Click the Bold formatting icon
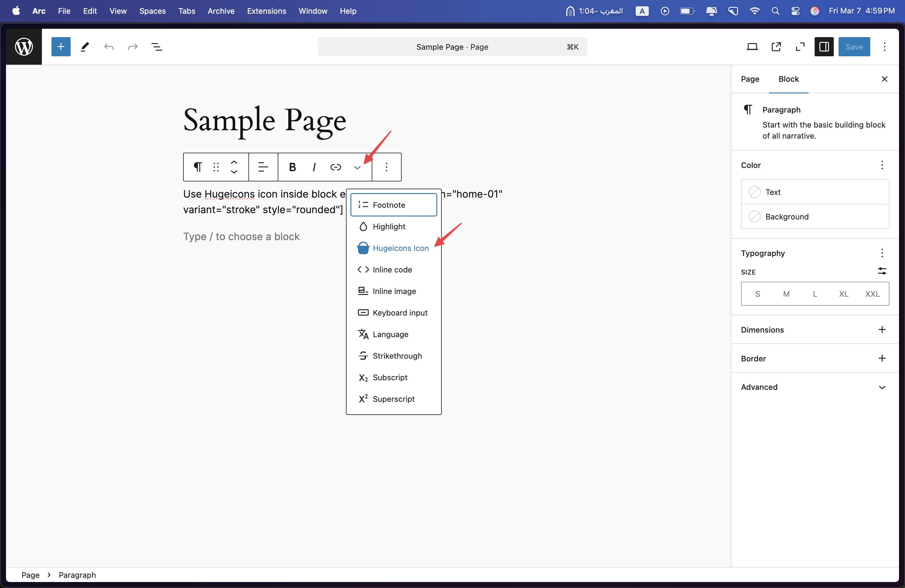905x588 pixels. pyautogui.click(x=292, y=167)
